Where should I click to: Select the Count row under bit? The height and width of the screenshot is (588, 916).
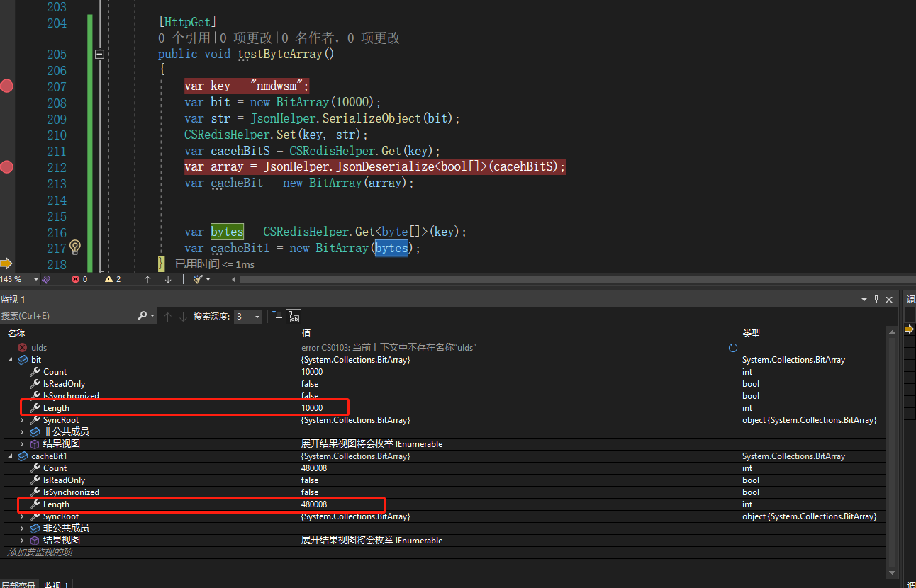pyautogui.click(x=445, y=372)
